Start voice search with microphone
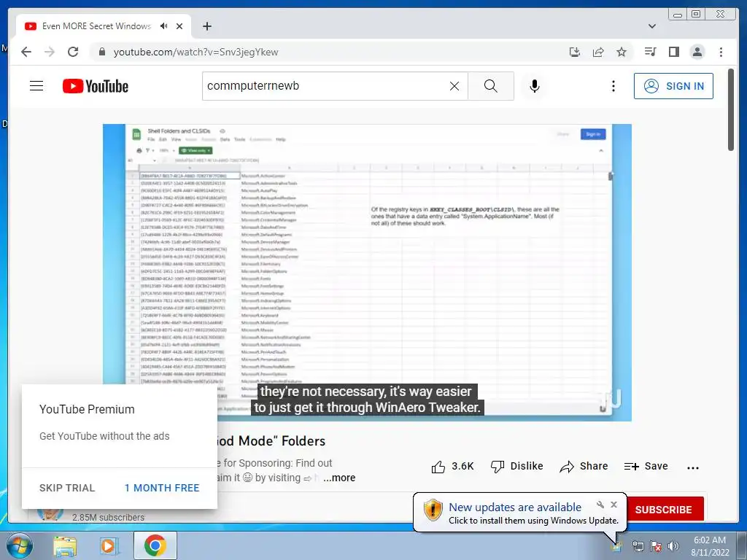 535,86
